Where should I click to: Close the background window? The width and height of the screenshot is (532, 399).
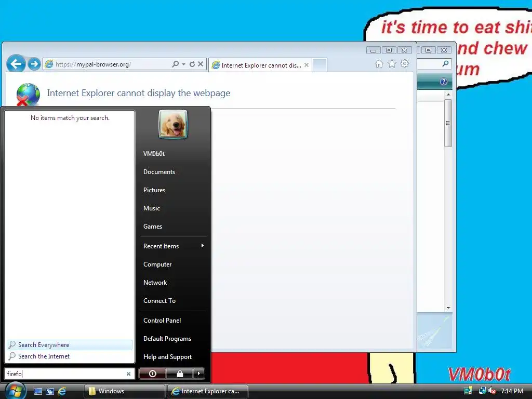(444, 50)
